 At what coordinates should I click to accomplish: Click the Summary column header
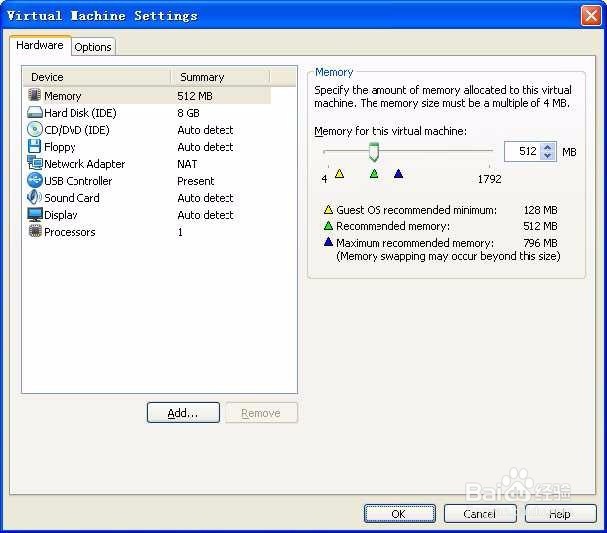click(220, 77)
